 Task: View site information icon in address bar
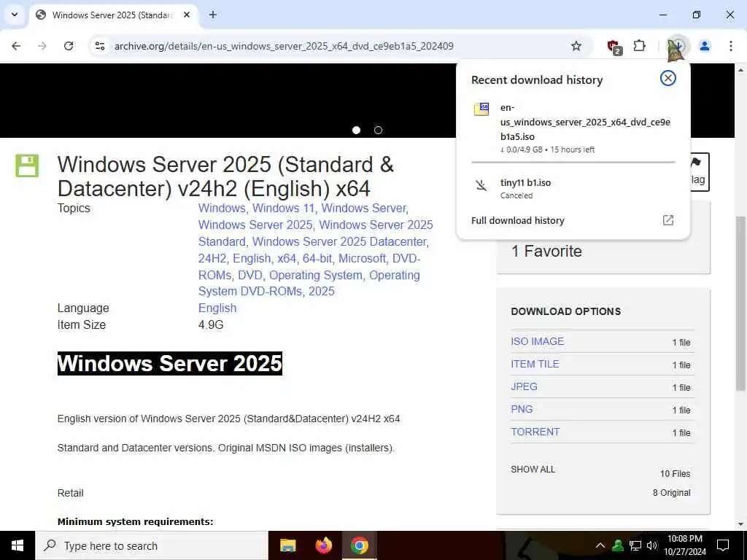[100, 46]
